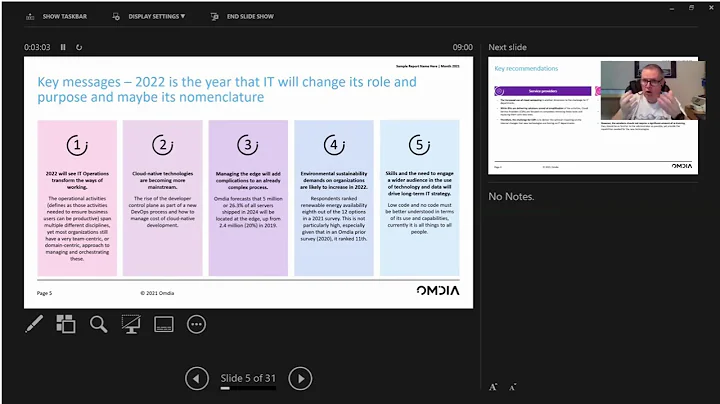Select the pen and laser pointer tool
Viewport: 720px width, 404px height.
(34, 324)
